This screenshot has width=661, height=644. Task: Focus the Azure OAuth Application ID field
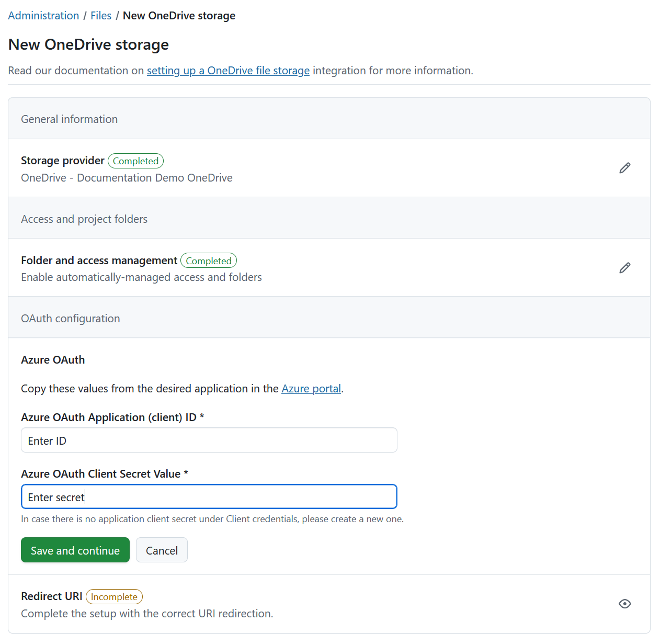tap(209, 440)
